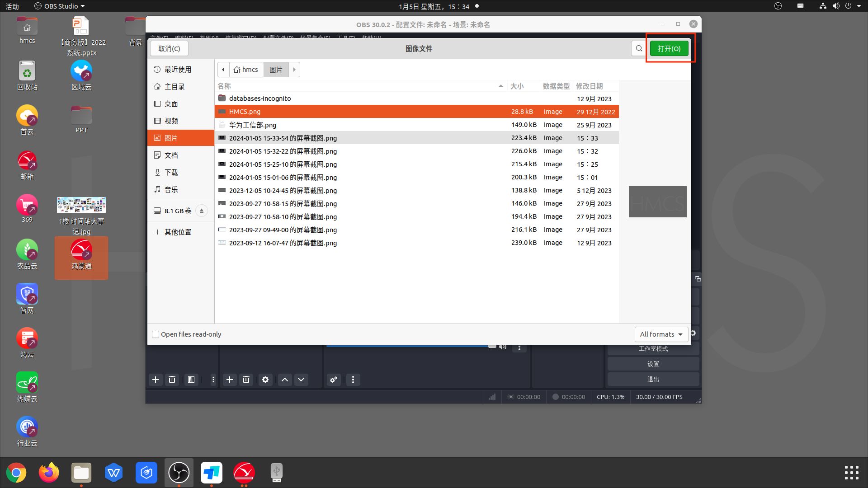The height and width of the screenshot is (488, 868).
Task: Click the 取消(C) cancel button
Action: point(169,49)
